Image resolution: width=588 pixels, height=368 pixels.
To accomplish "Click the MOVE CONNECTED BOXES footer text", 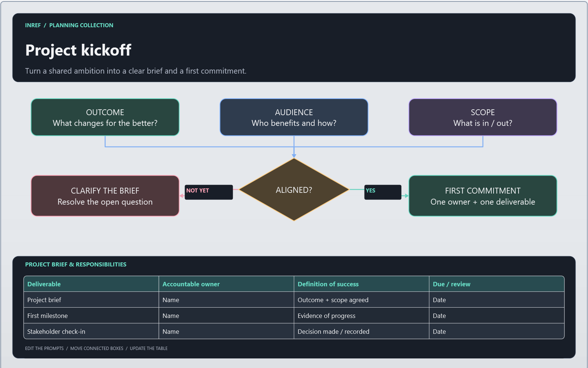I will click(x=97, y=348).
